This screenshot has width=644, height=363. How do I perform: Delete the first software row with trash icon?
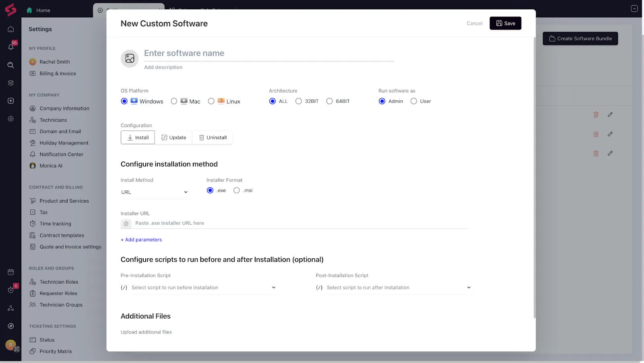pyautogui.click(x=596, y=115)
